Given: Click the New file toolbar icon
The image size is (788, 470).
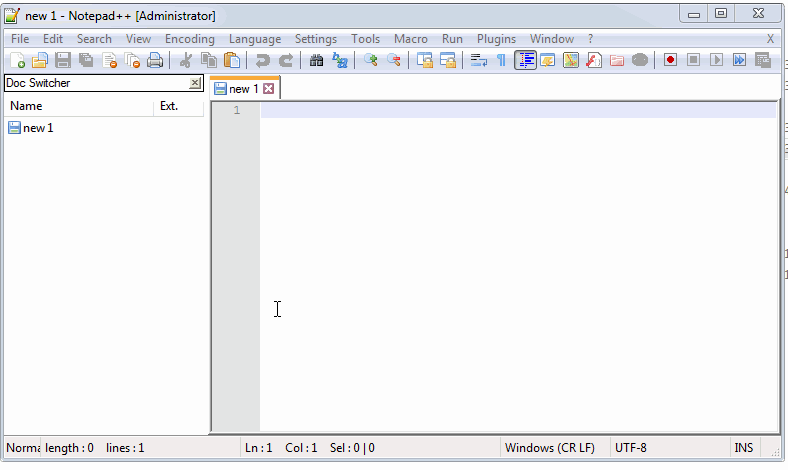Looking at the screenshot, I should tap(17, 60).
